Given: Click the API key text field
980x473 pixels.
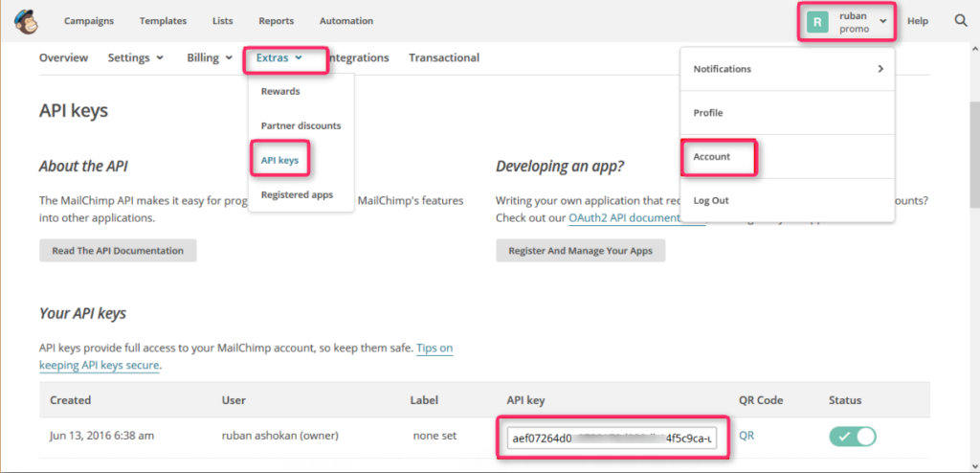Looking at the screenshot, I should click(x=612, y=438).
